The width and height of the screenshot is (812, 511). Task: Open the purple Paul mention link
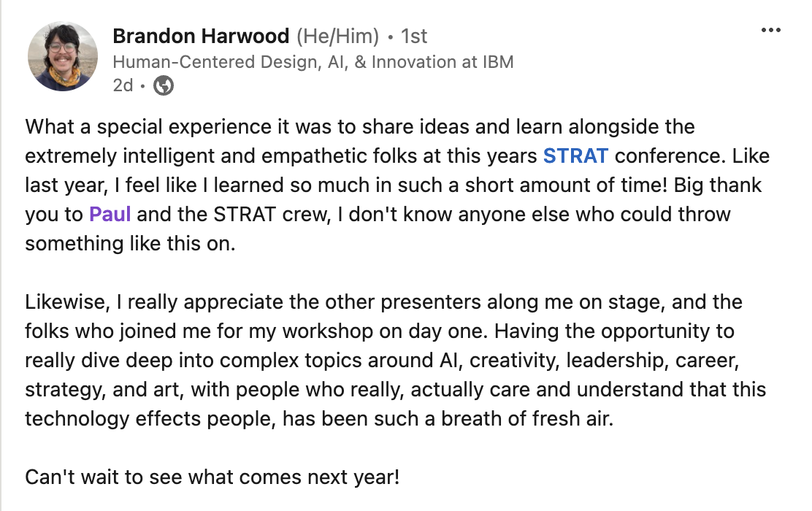coord(110,214)
